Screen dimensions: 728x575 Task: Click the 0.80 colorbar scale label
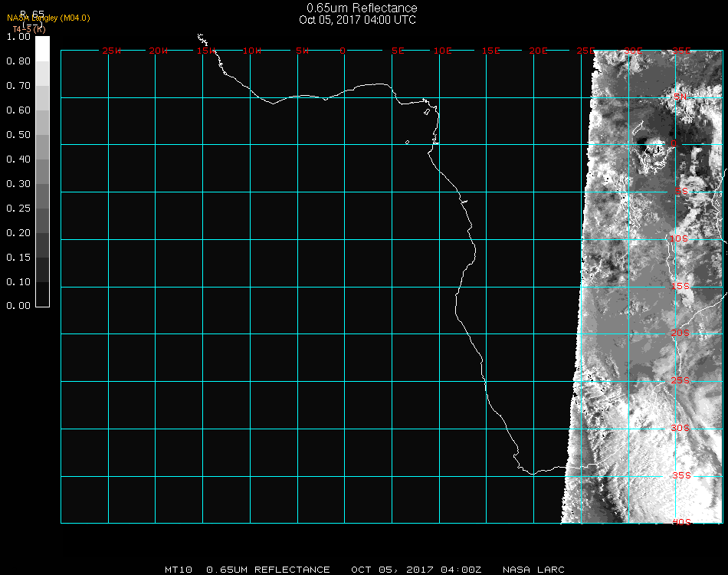(x=18, y=61)
